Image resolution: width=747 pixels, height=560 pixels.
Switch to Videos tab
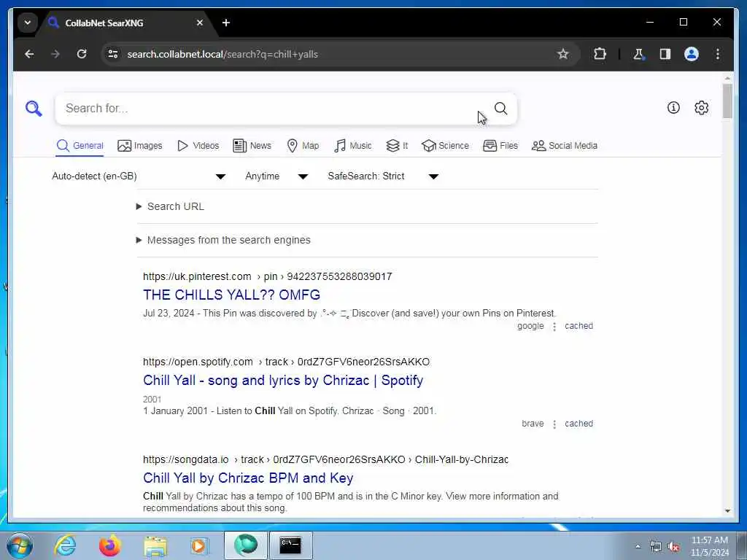point(198,146)
